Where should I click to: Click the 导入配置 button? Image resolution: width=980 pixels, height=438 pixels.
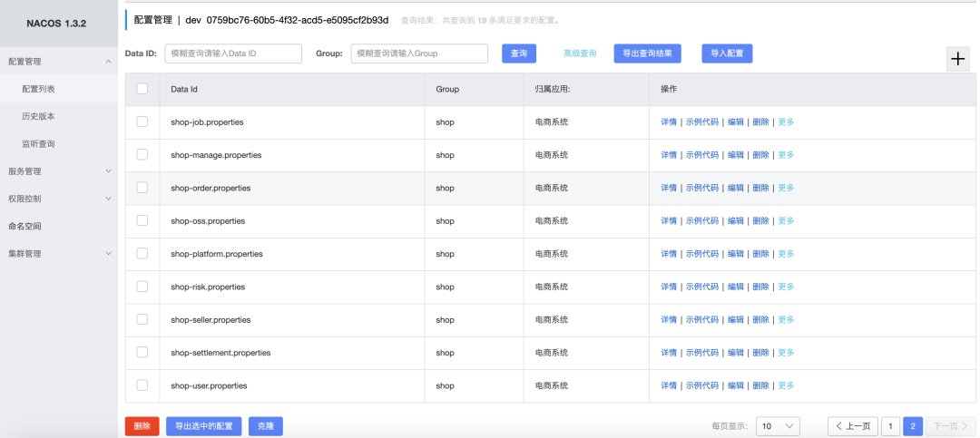(x=727, y=54)
